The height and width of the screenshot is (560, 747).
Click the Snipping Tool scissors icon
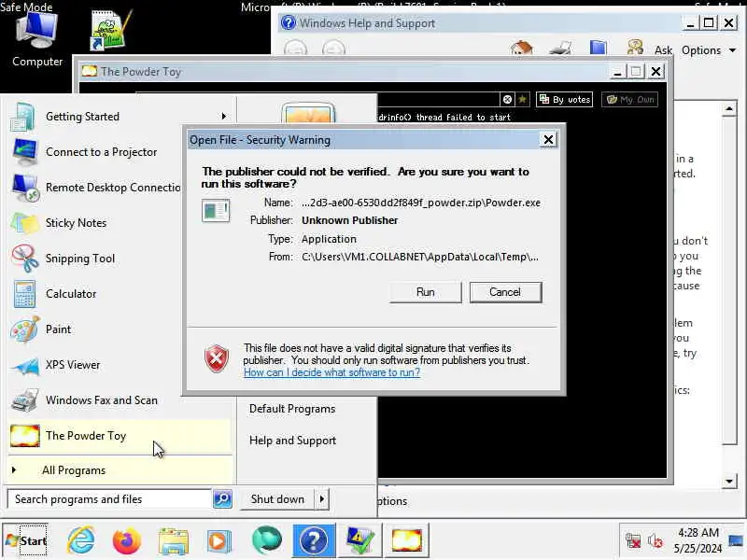(x=25, y=259)
